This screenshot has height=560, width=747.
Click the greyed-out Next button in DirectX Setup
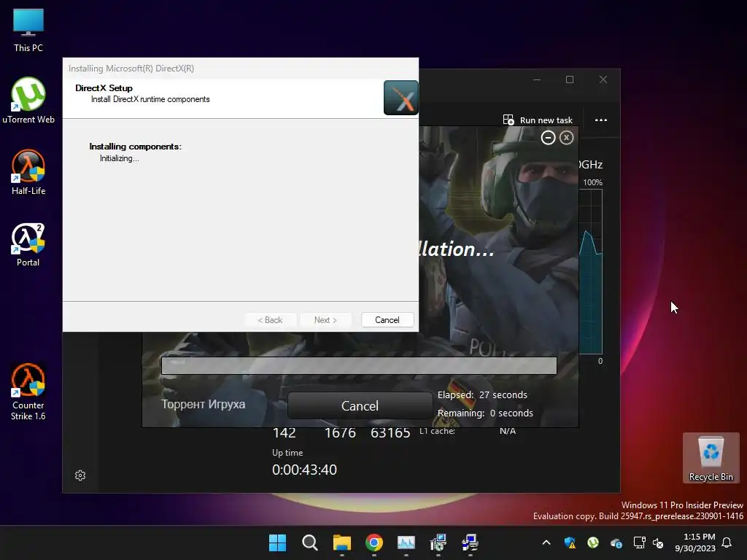pos(325,320)
